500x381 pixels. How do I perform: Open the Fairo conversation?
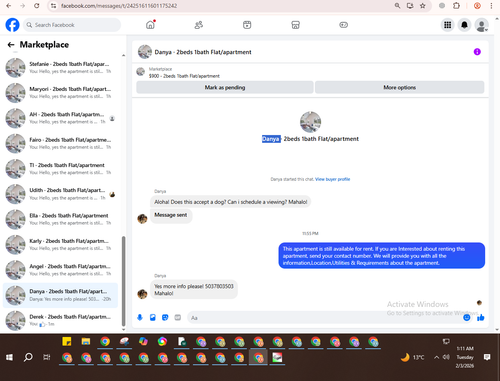pyautogui.click(x=60, y=143)
